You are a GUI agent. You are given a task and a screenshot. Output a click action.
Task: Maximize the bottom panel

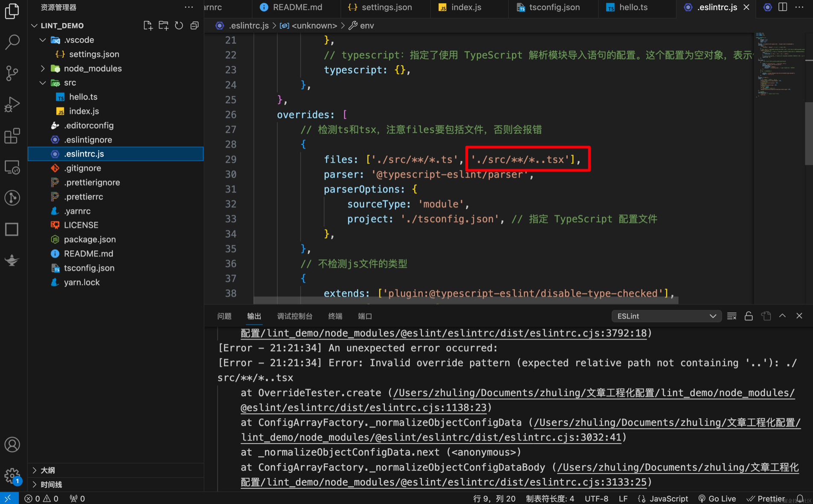coord(782,316)
